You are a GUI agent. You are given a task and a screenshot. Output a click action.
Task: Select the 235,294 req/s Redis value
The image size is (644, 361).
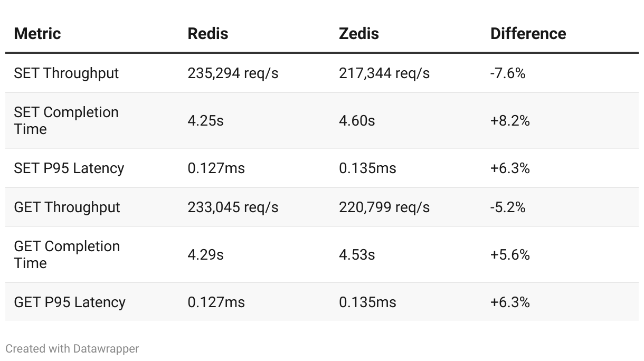(x=233, y=73)
